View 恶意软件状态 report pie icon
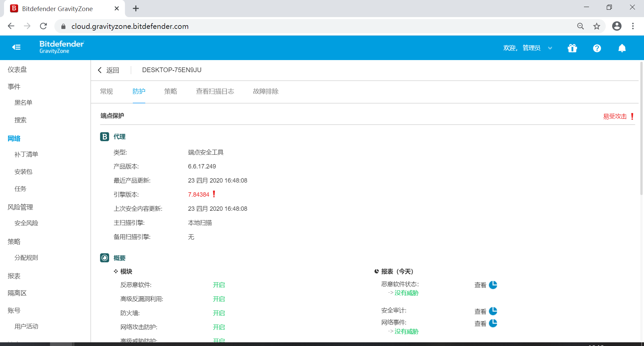The height and width of the screenshot is (346, 644). [x=493, y=285]
